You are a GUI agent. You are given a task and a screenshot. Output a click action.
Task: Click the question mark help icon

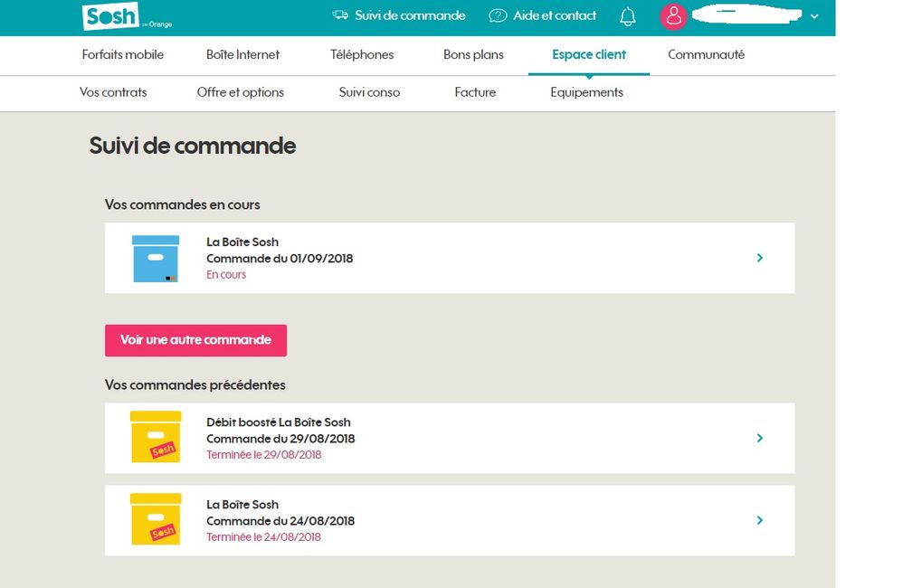point(497,15)
